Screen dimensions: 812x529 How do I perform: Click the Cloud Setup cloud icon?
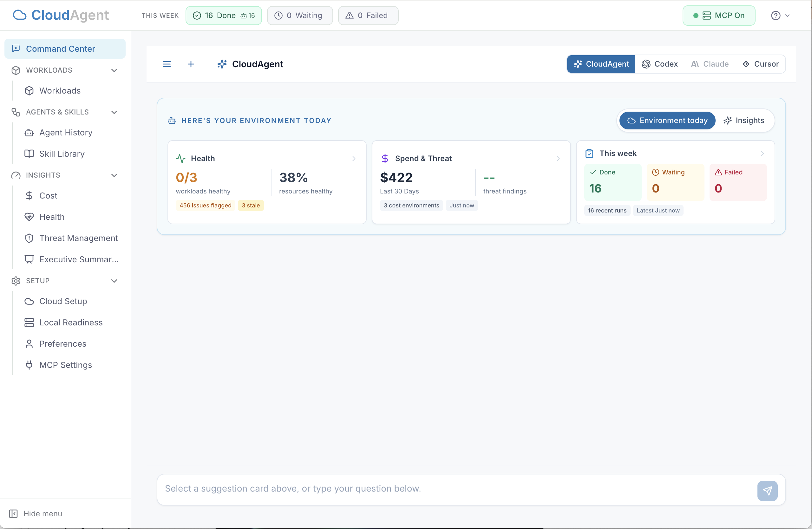point(29,302)
